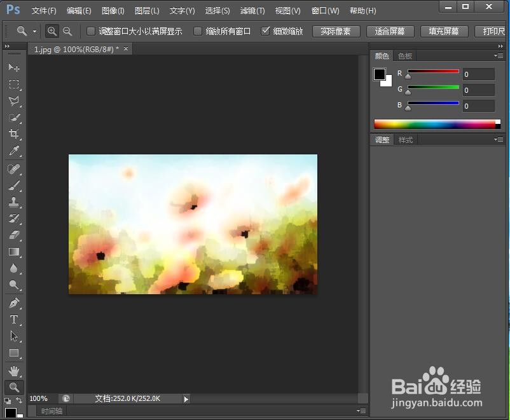This screenshot has width=510, height=420.
Task: Open the 文件(F) menu
Action: click(44, 11)
